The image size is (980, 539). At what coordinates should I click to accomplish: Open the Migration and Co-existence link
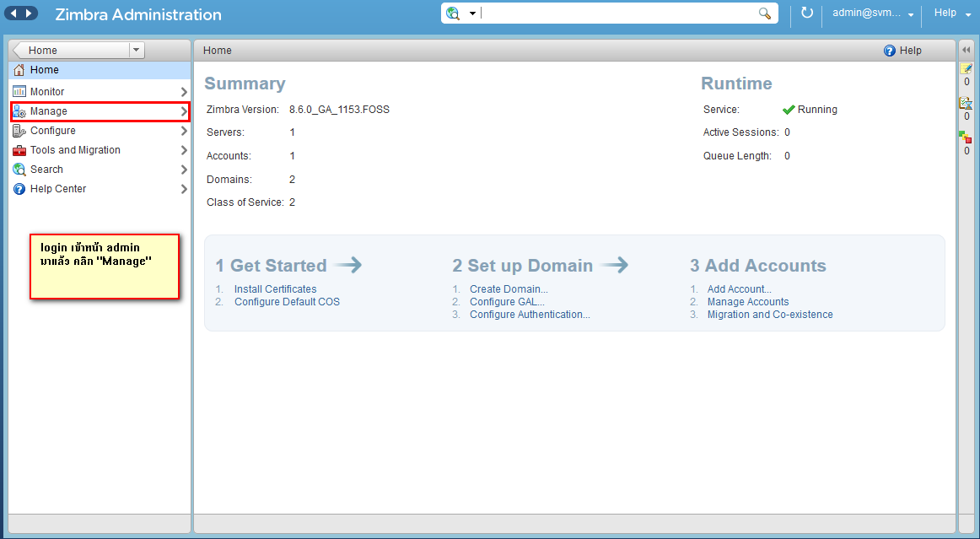click(770, 315)
